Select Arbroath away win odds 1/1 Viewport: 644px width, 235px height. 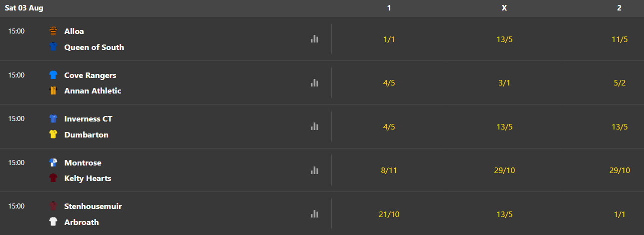point(619,214)
